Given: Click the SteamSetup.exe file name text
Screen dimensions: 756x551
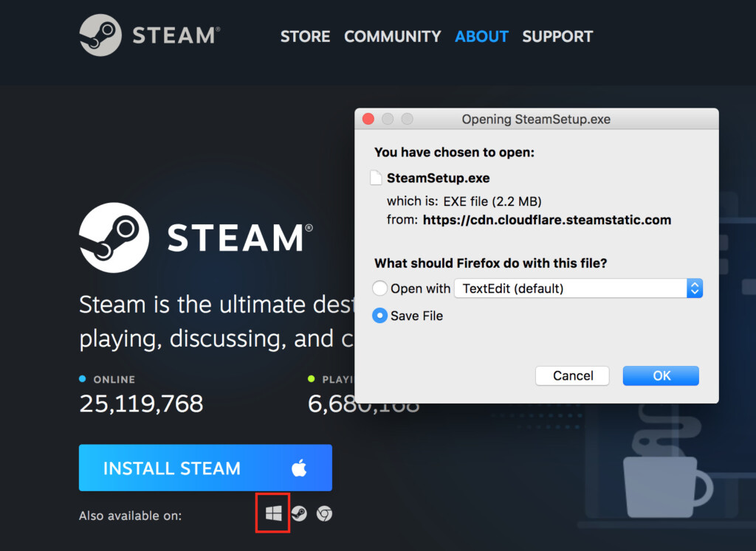Looking at the screenshot, I should [x=439, y=179].
